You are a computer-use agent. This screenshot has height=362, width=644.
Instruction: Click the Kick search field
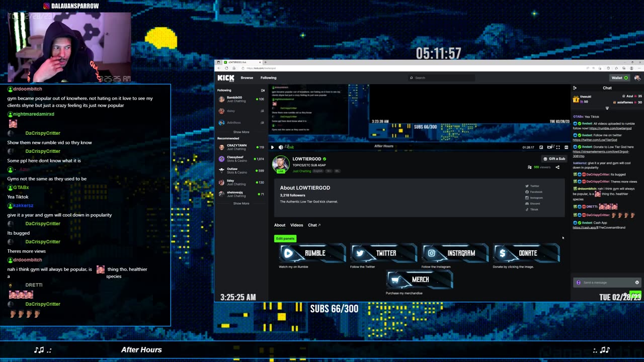tap(442, 78)
